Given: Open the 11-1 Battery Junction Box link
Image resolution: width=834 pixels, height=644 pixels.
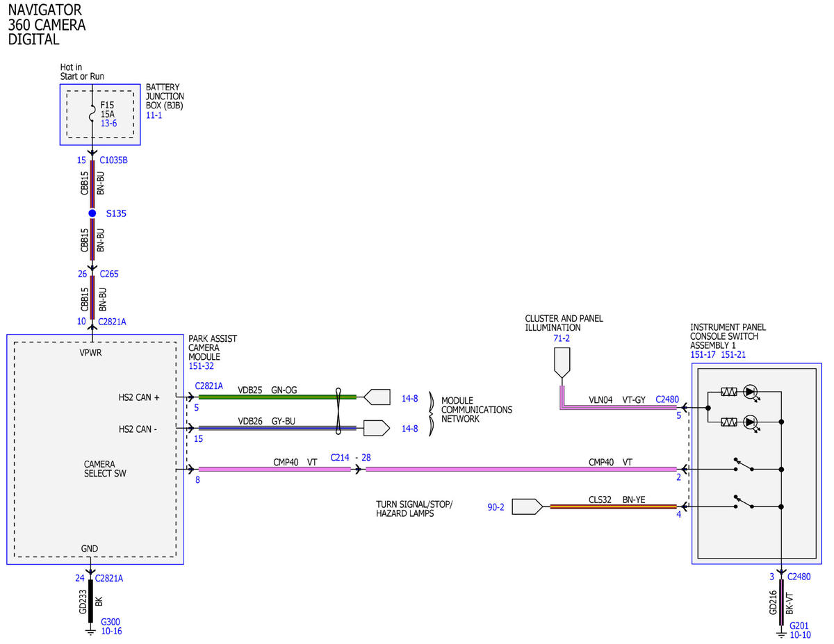Looking at the screenshot, I should coord(154,115).
